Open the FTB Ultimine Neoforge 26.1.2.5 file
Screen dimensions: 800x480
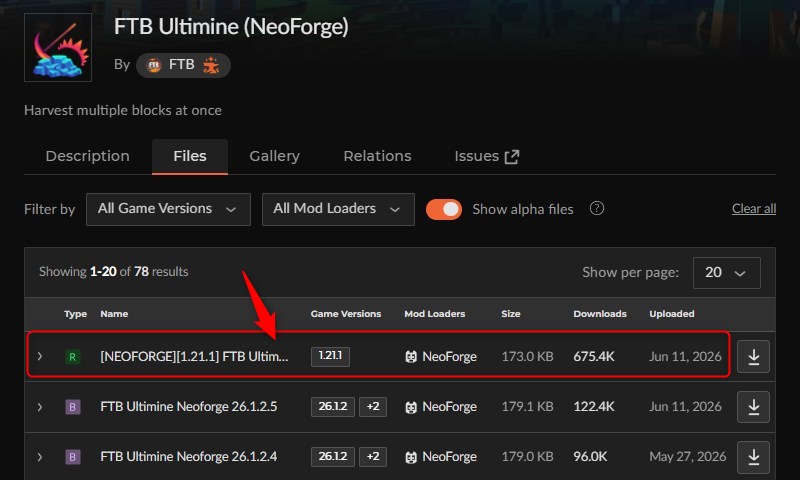point(189,407)
